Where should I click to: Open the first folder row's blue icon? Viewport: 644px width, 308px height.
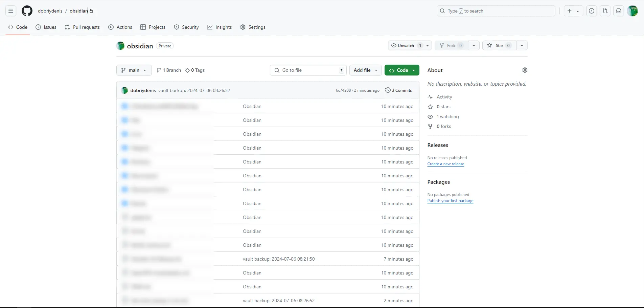pyautogui.click(x=125, y=106)
